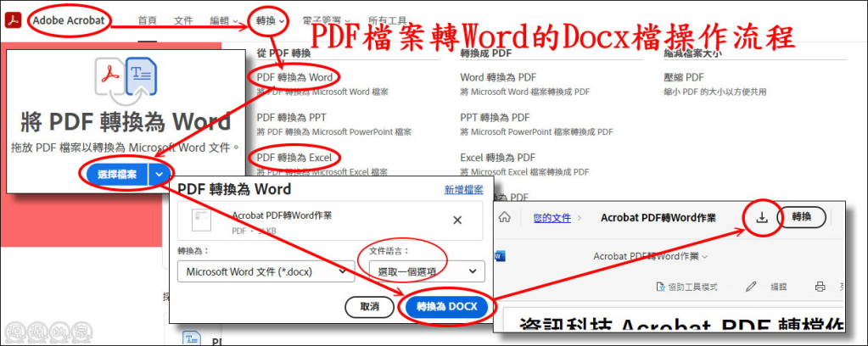Image resolution: width=868 pixels, height=346 pixels.
Task: Open the 文件語言 dropdown
Action: (426, 271)
